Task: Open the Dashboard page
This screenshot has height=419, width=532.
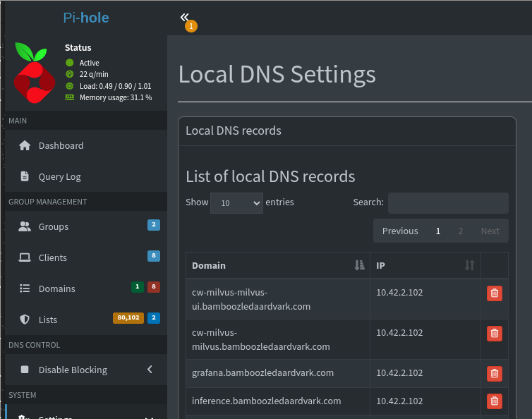Action: click(x=61, y=145)
